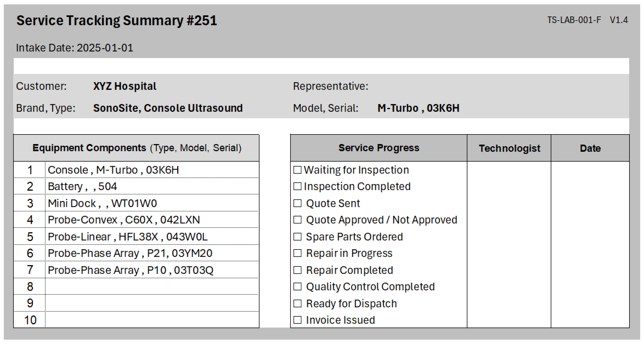Screen dimensions: 644x344
Task: Select the XYZ Hospital customer cell
Action: tap(125, 86)
